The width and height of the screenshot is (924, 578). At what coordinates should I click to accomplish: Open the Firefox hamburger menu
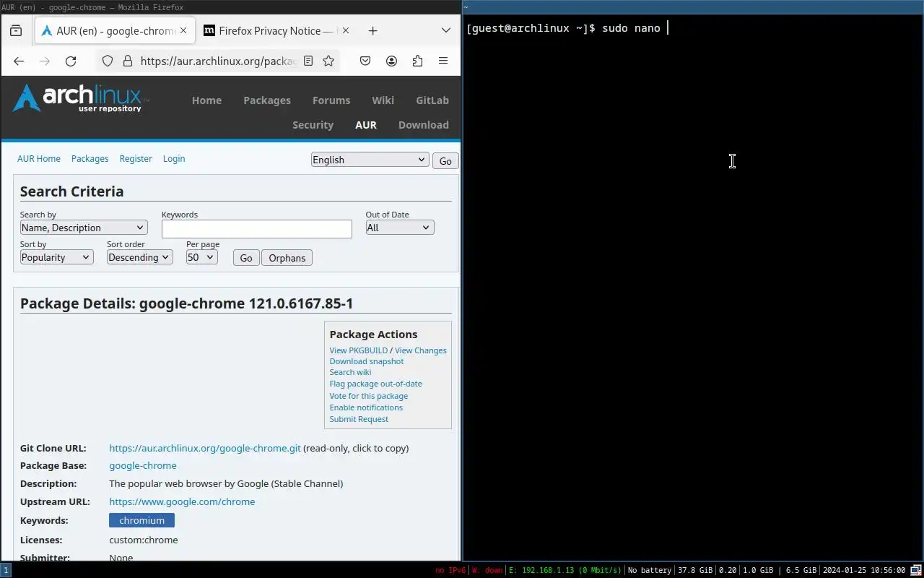pos(443,61)
